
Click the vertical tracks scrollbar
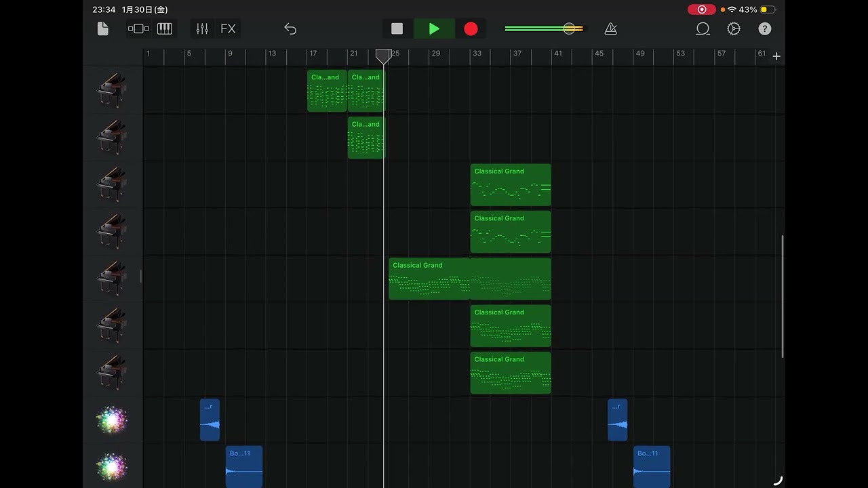click(x=783, y=296)
